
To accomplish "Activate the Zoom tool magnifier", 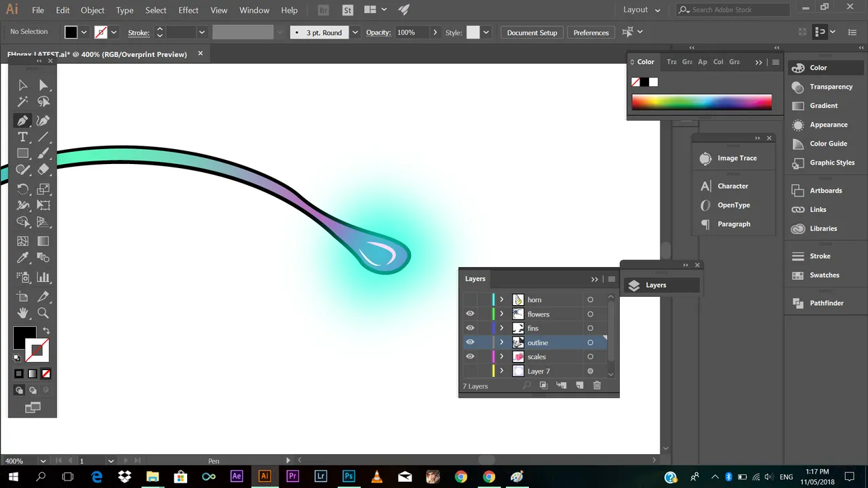I will coord(43,313).
